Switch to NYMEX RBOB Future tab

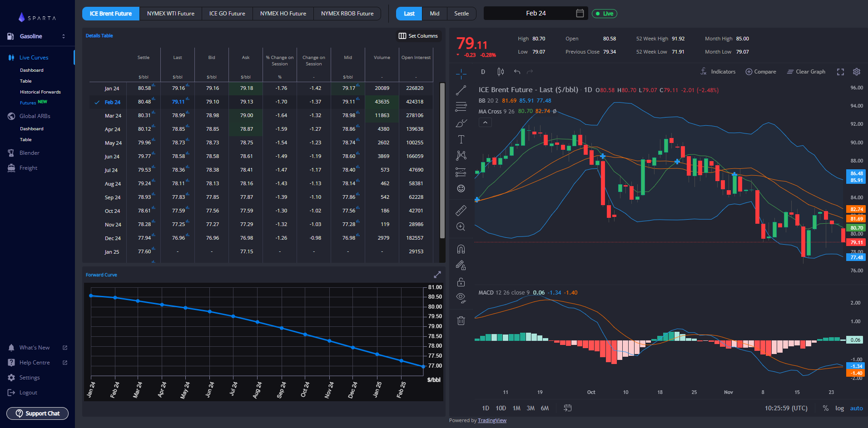coord(347,14)
